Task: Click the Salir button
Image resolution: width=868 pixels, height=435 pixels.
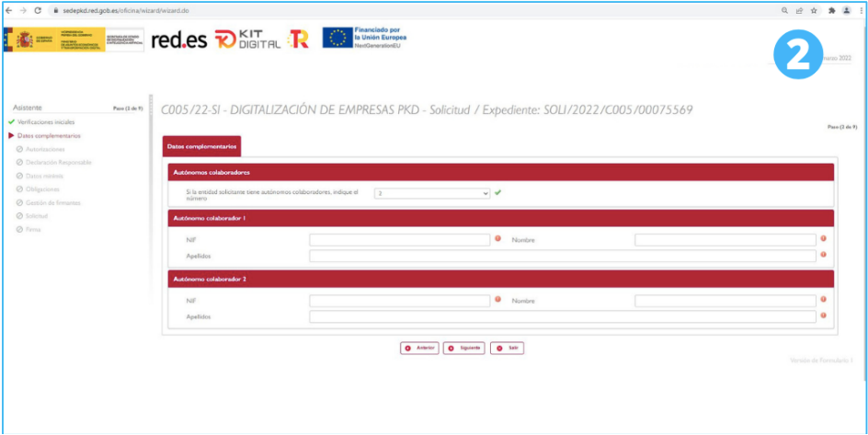Action: coord(507,349)
